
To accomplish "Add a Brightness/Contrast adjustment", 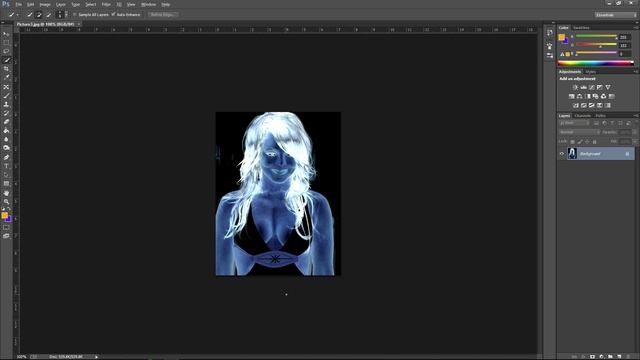I will pos(575,87).
